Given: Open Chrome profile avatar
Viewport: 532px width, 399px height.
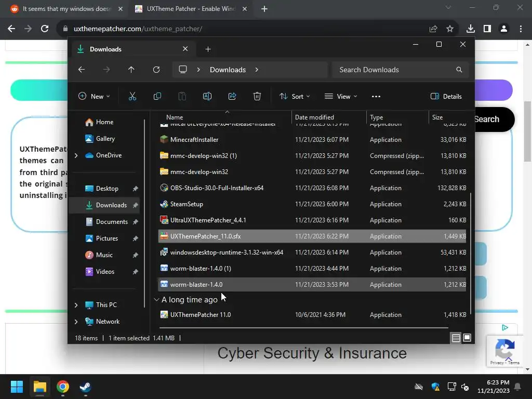Looking at the screenshot, I should click(504, 29).
